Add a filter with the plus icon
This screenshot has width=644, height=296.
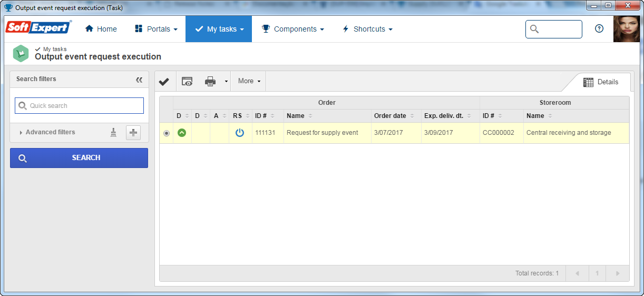[x=133, y=133]
